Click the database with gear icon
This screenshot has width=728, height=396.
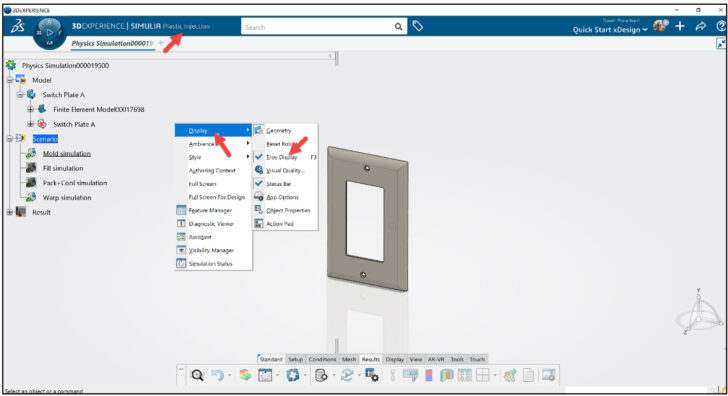click(x=321, y=375)
